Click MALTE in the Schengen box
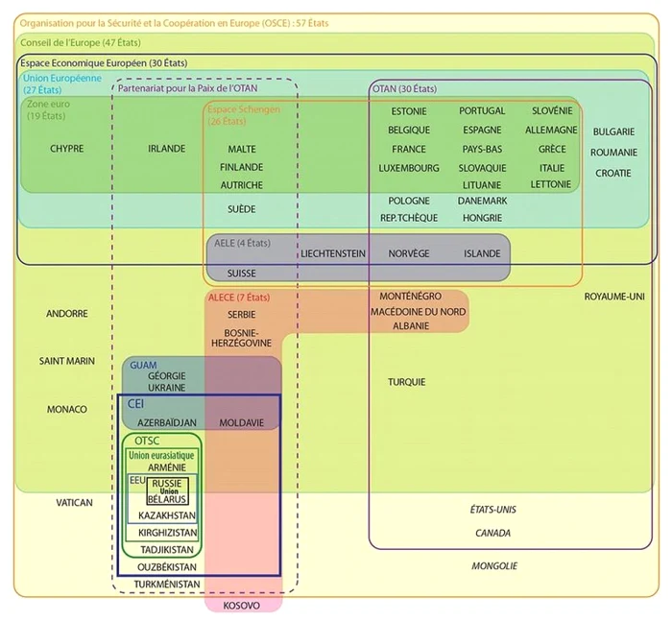 coord(242,149)
